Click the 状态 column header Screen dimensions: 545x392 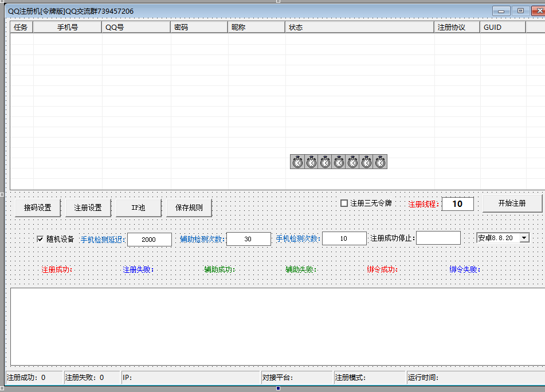[x=359, y=27]
